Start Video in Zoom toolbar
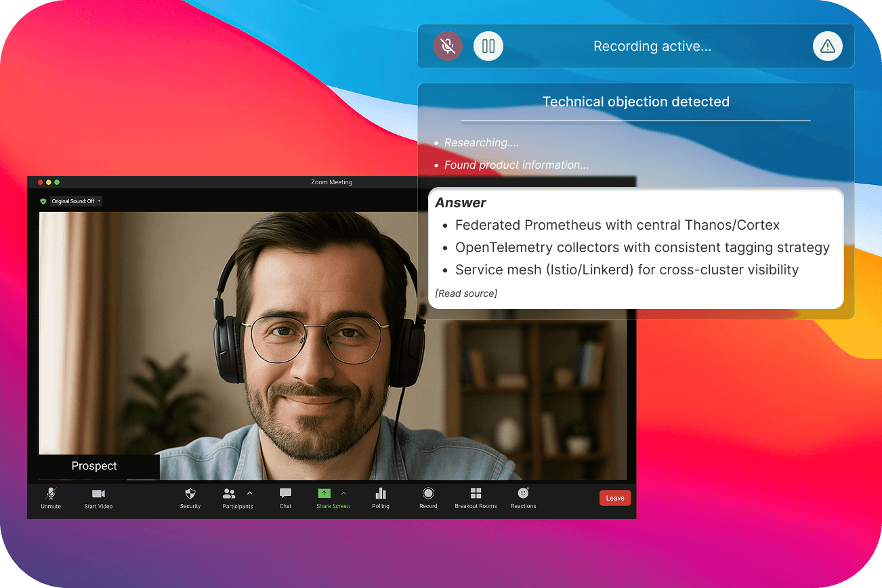882x588 pixels. (x=98, y=498)
